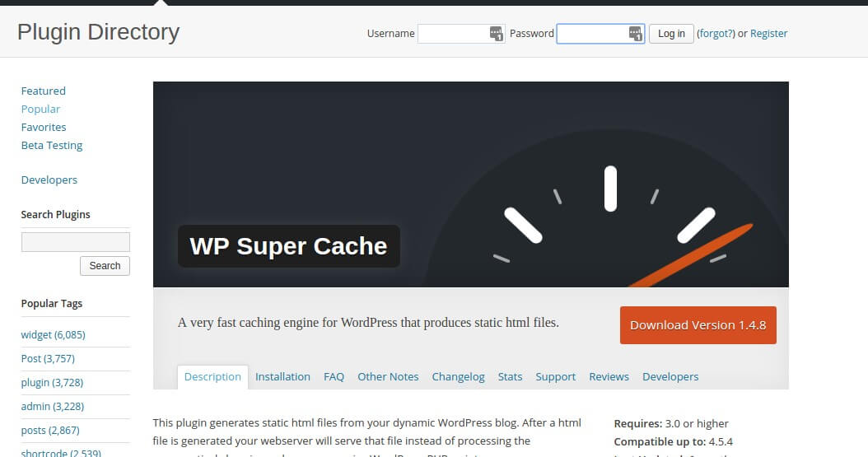Image resolution: width=868 pixels, height=457 pixels.
Task: Click the 'A very fast caching engine' tagline
Action: (368, 323)
